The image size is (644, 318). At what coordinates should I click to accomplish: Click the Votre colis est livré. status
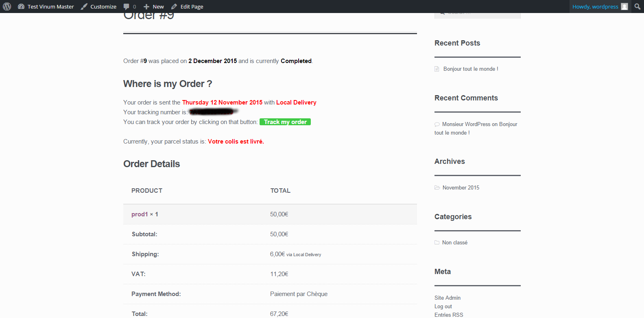[x=236, y=142]
